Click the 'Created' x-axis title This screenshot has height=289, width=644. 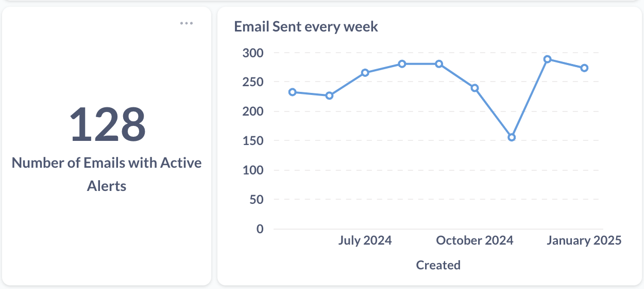coord(438,265)
